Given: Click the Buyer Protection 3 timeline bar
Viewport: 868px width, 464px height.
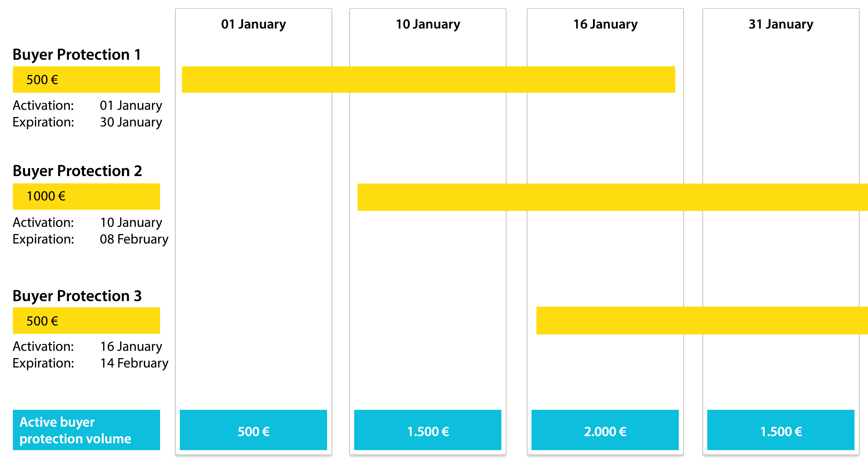Looking at the screenshot, I should click(702, 321).
